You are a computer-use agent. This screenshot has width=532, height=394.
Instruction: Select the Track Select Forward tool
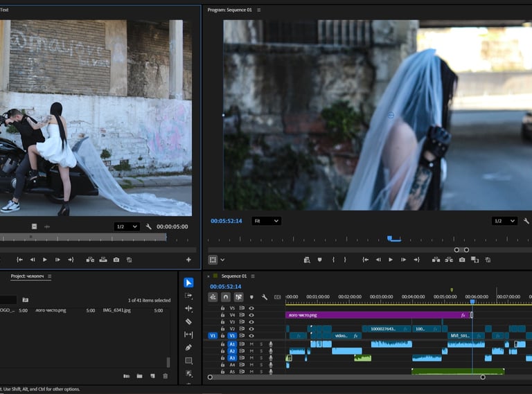(x=188, y=296)
